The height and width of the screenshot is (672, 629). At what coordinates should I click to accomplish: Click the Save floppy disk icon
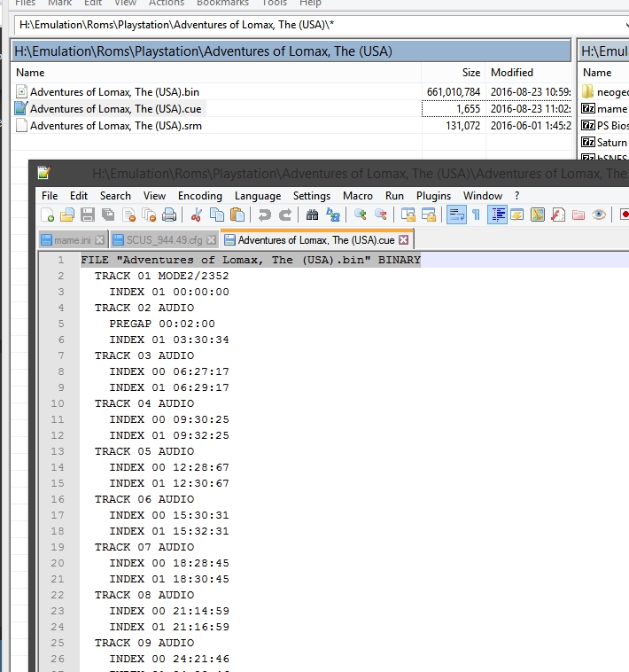88,215
